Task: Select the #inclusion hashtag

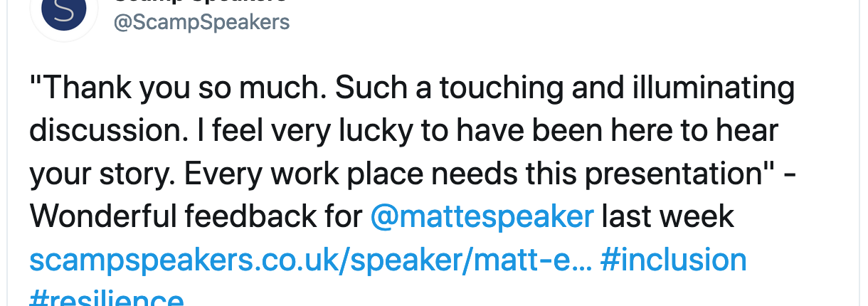Action: coord(673,259)
